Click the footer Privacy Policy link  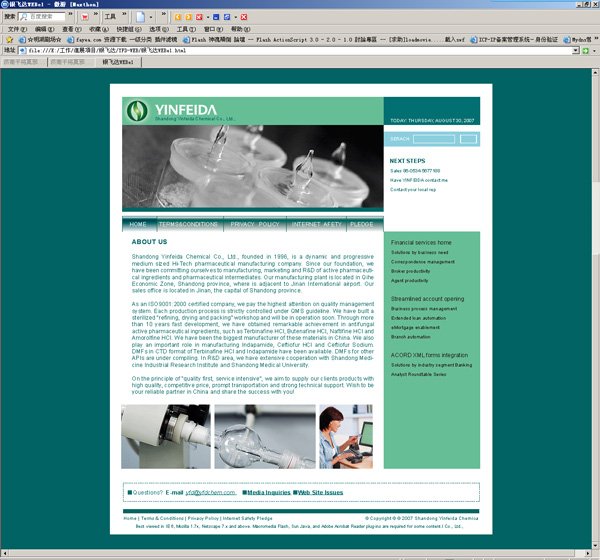(203, 518)
